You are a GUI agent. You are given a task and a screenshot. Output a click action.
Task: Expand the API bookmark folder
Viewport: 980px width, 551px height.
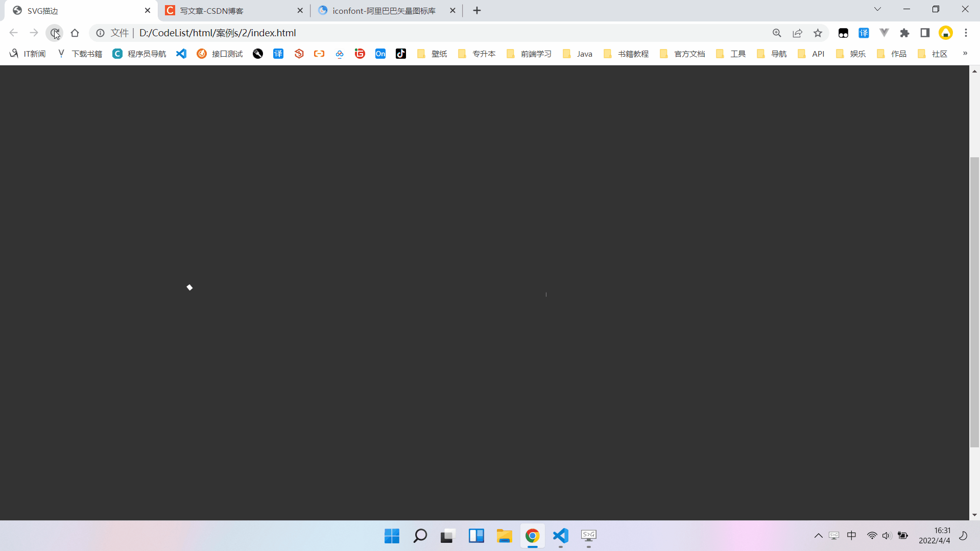[x=811, y=54]
